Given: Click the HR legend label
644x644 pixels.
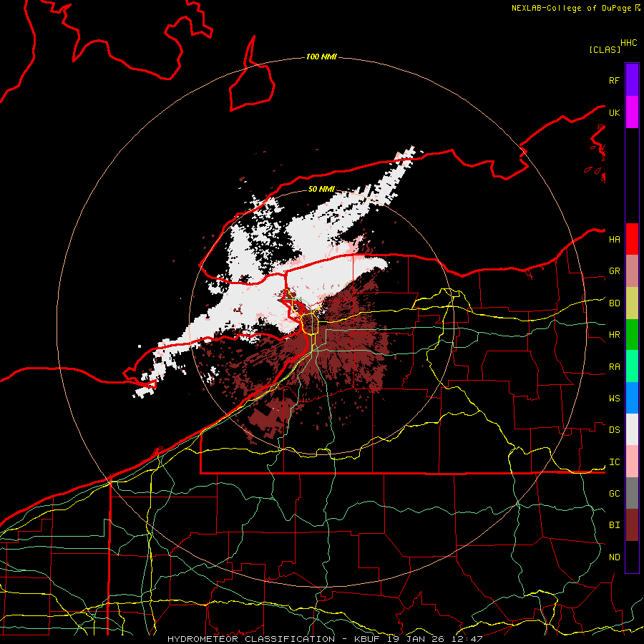Looking at the screenshot, I should [615, 335].
